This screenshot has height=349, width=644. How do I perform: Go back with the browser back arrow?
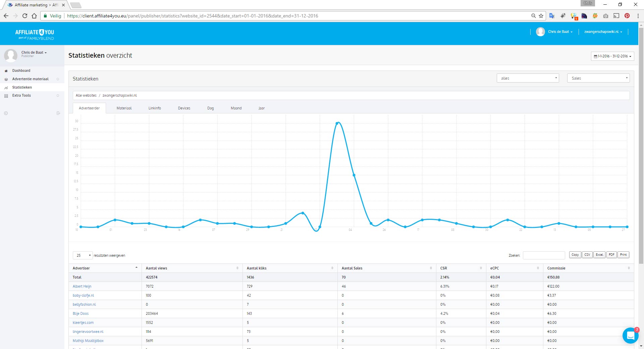coord(6,16)
